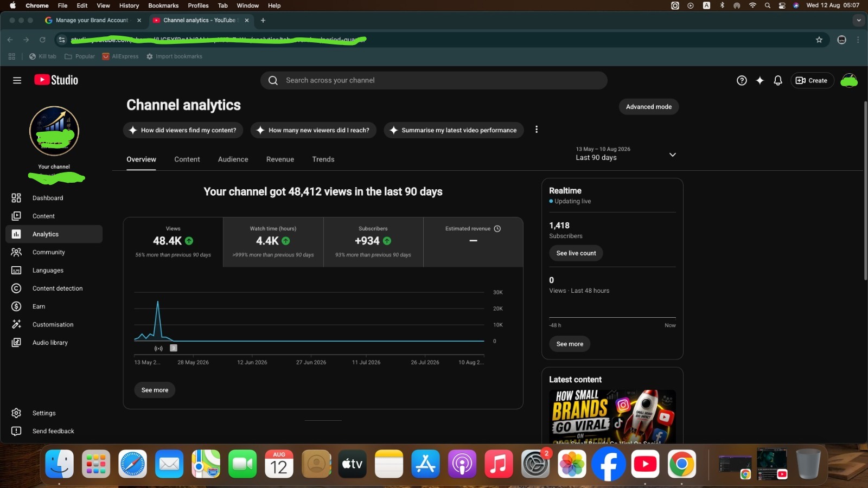Reload the page
Viewport: 868px width, 488px height.
click(42, 40)
